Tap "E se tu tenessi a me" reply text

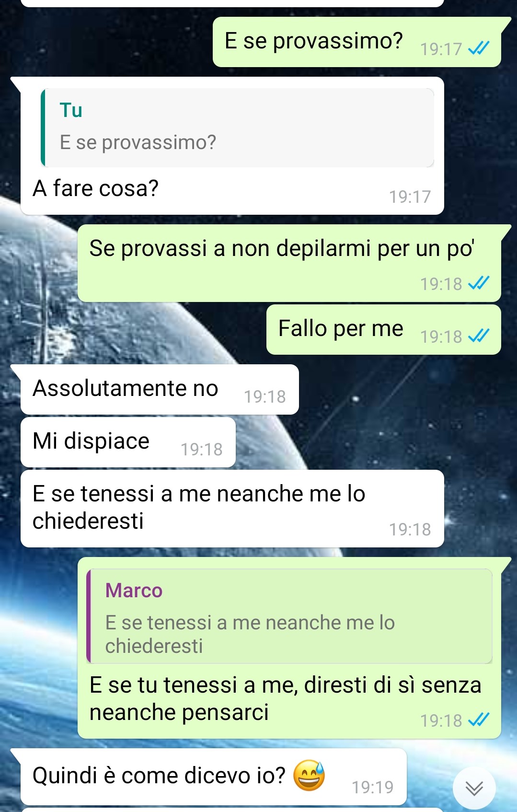(285, 698)
